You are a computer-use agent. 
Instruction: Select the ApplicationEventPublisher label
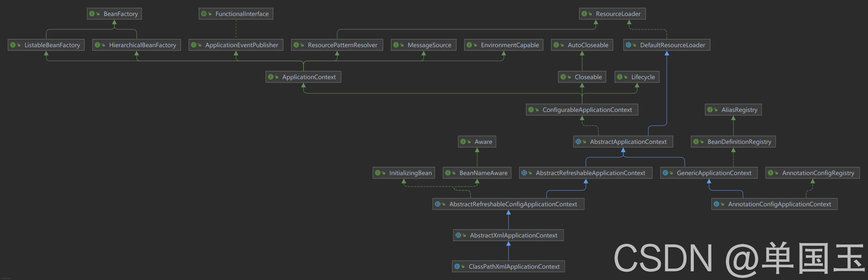[242, 45]
